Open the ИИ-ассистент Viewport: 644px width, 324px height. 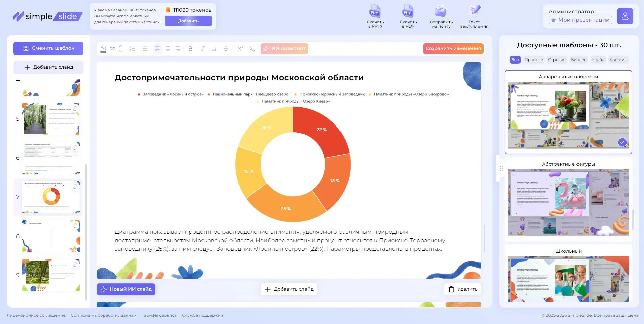(284, 49)
